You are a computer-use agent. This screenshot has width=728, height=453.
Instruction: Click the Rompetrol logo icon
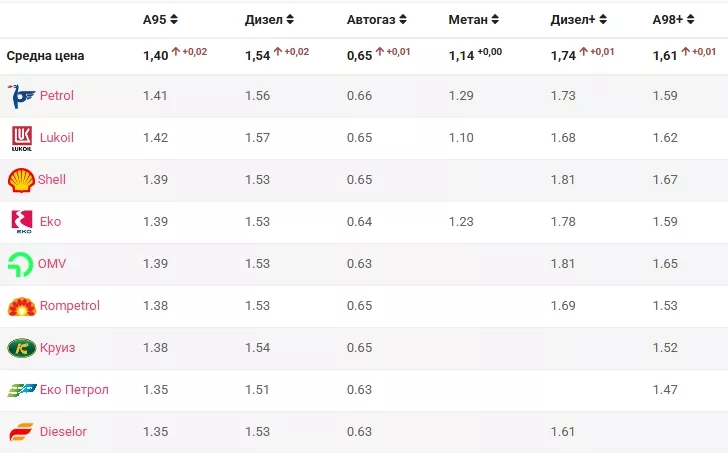click(x=21, y=306)
